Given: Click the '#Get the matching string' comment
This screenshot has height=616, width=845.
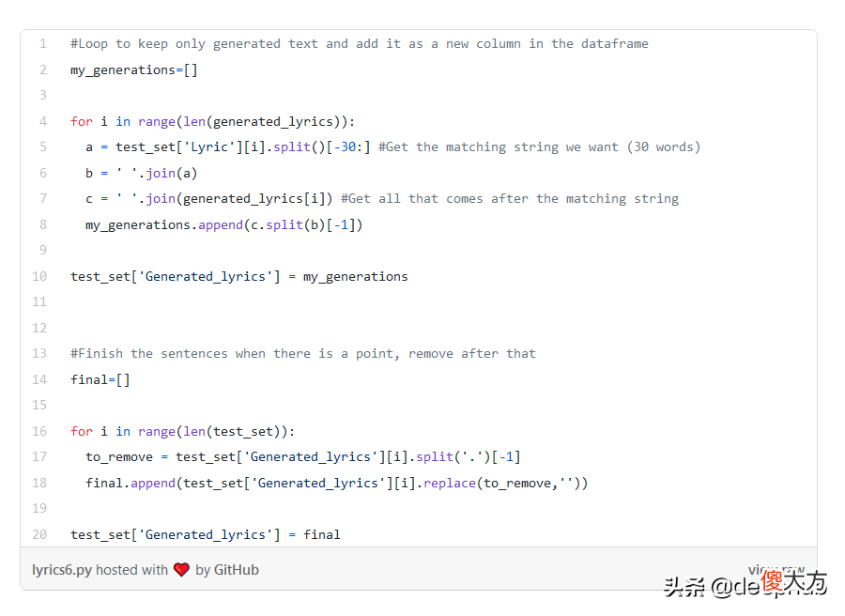Looking at the screenshot, I should click(539, 147).
